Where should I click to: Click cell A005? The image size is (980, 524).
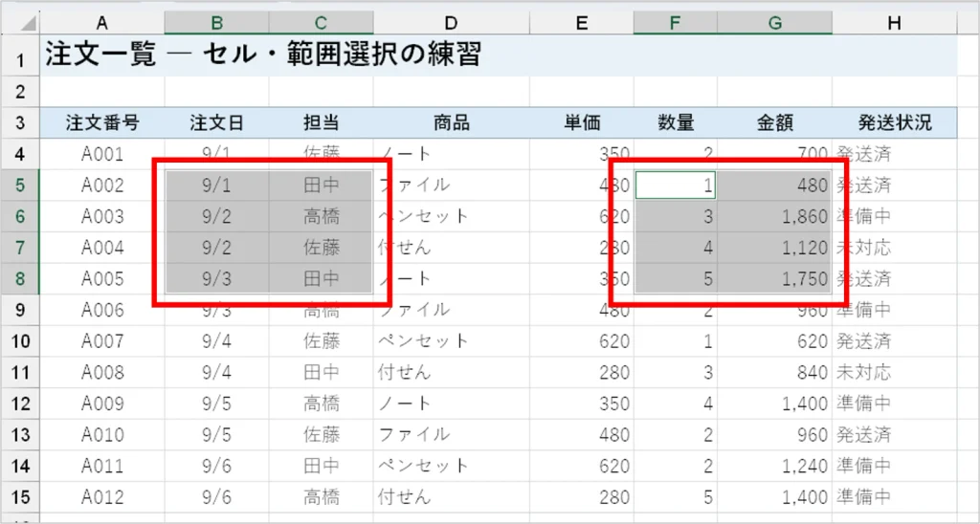click(x=102, y=278)
